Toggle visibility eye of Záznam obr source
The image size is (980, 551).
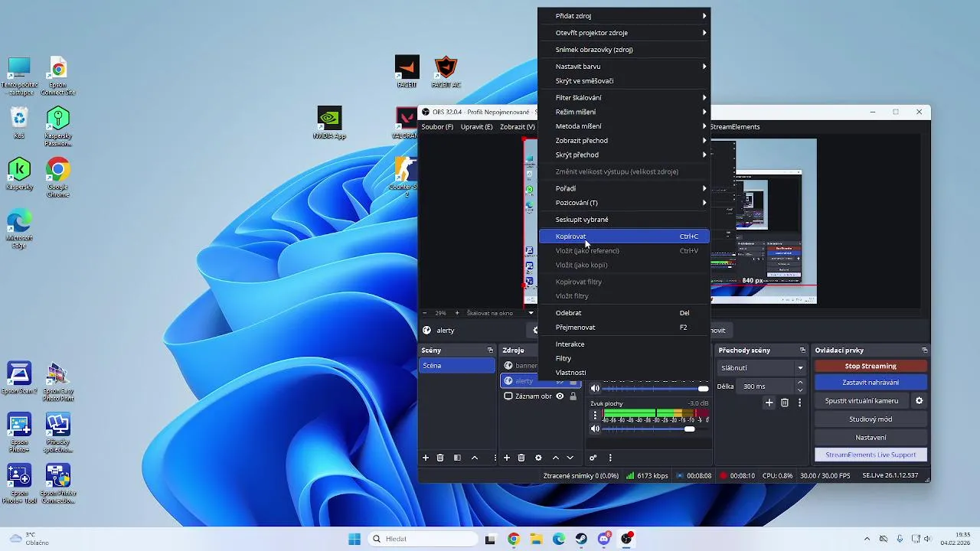coord(560,396)
